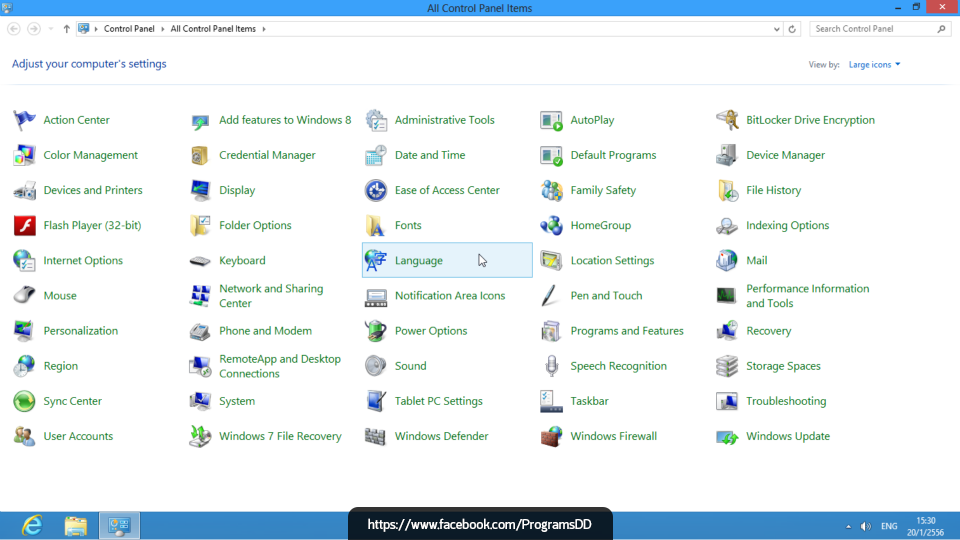
Task: Open the BitLocker Drive Encryption icon
Action: (x=727, y=120)
